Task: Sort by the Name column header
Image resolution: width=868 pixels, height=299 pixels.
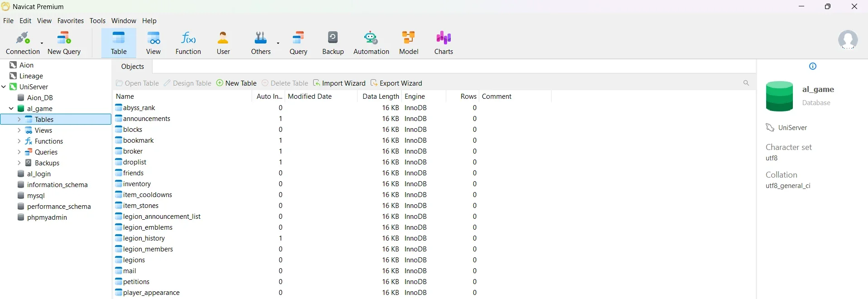Action: click(x=182, y=96)
